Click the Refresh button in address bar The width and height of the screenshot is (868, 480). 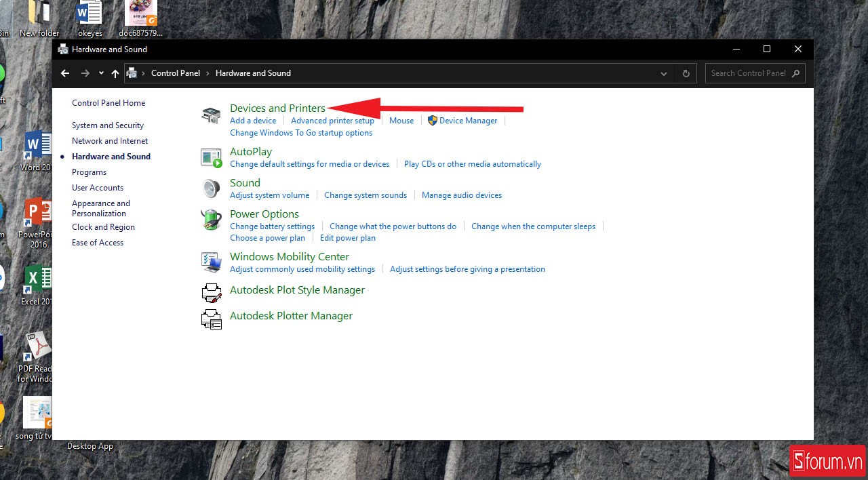(x=686, y=73)
